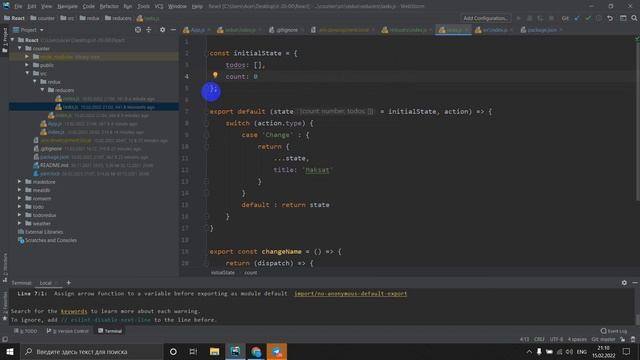The image size is (640, 360).
Task: Expand the todoredux folder
Action: tap(20, 215)
